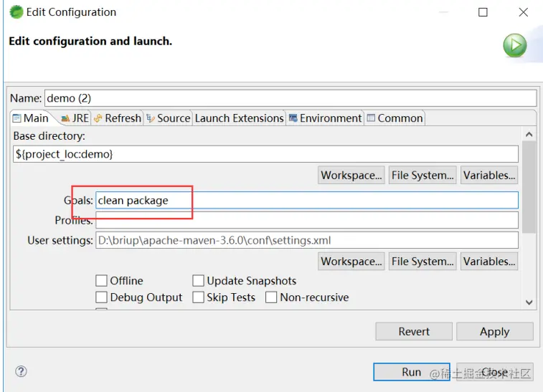The width and height of the screenshot is (543, 392).
Task: Open the Common tab icon
Action: click(x=371, y=118)
